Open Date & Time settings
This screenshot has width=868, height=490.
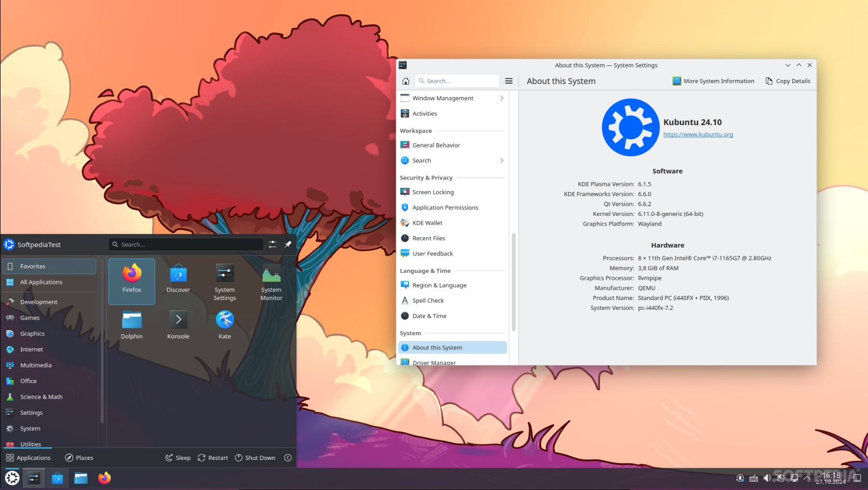point(453,316)
